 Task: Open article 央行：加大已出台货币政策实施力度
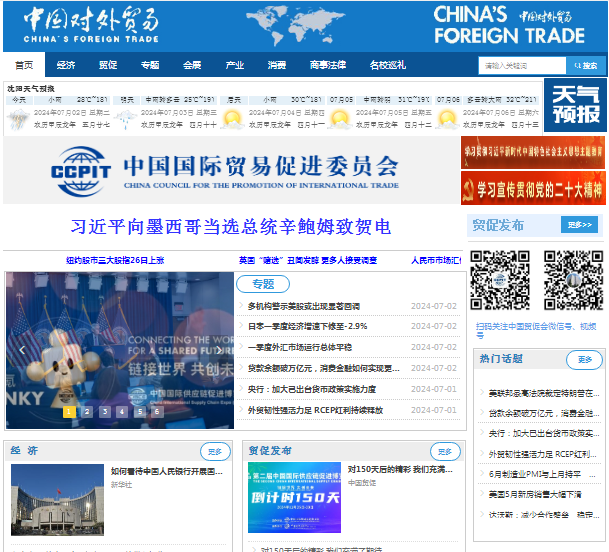pyautogui.click(x=312, y=389)
